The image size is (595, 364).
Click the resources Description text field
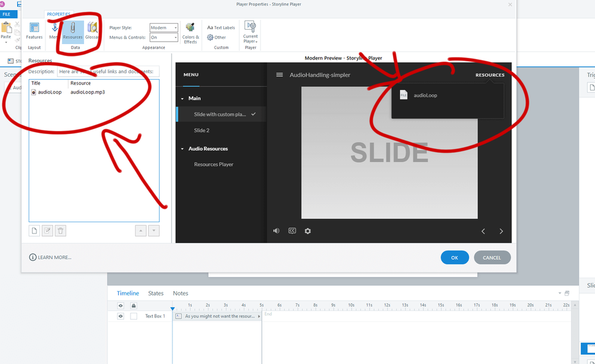(108, 71)
